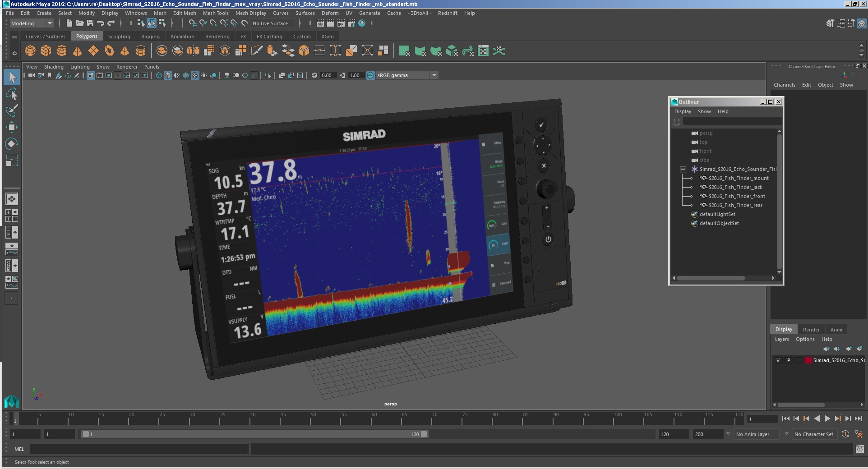Open the Render layer tab
868x469 pixels.
[x=811, y=330]
